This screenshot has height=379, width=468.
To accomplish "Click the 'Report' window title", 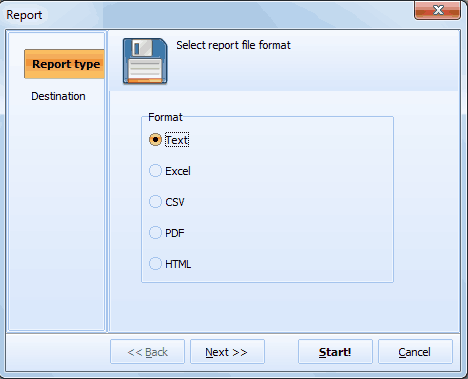I will 24,15.
